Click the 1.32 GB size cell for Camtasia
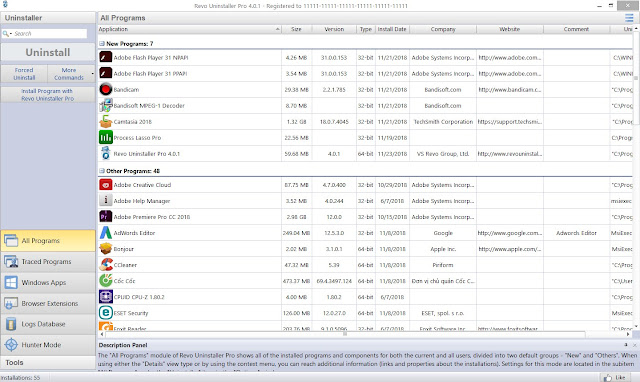The width and height of the screenshot is (640, 382). 296,122
